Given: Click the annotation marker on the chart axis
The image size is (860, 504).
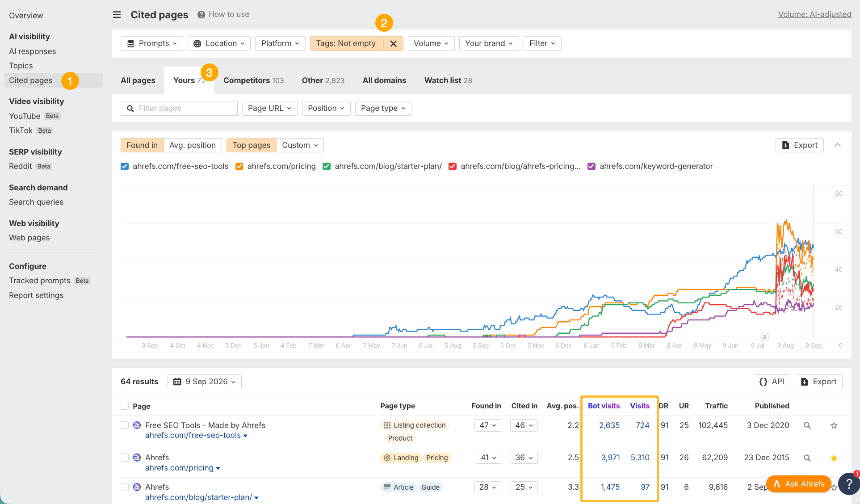Looking at the screenshot, I should coord(764,337).
